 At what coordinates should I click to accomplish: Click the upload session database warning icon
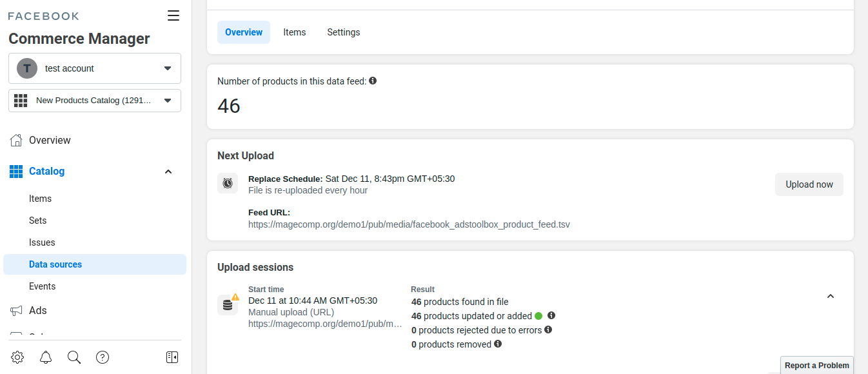pyautogui.click(x=228, y=304)
